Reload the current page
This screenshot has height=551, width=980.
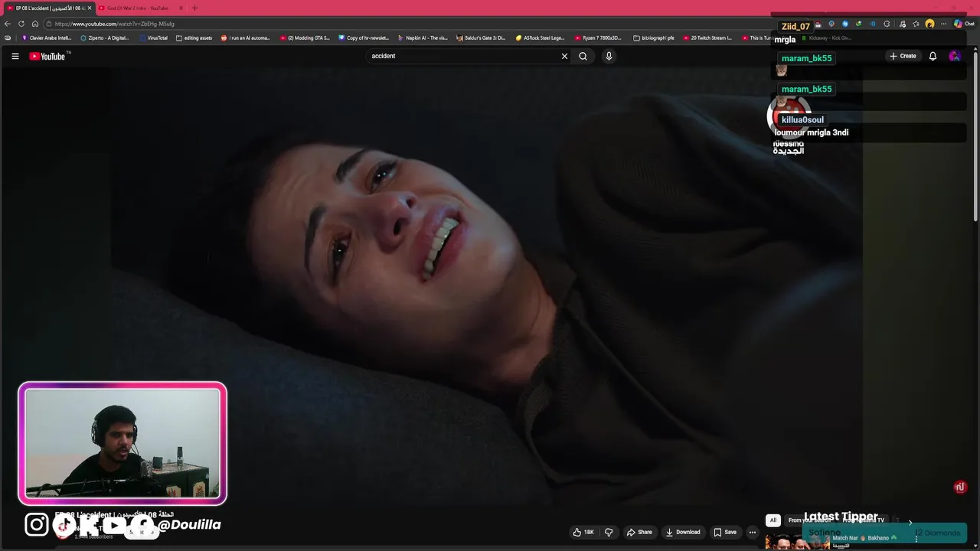(x=21, y=24)
